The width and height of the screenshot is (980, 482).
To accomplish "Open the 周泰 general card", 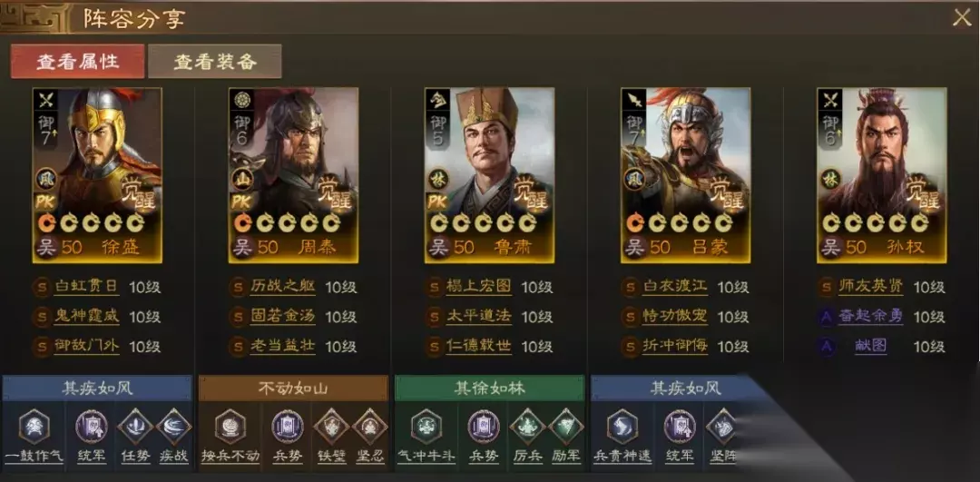I will 293,175.
